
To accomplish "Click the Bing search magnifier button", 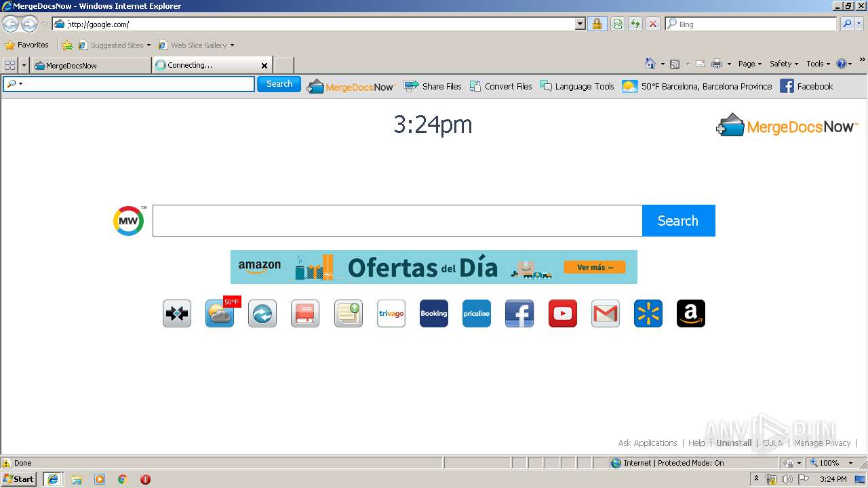I will (847, 24).
